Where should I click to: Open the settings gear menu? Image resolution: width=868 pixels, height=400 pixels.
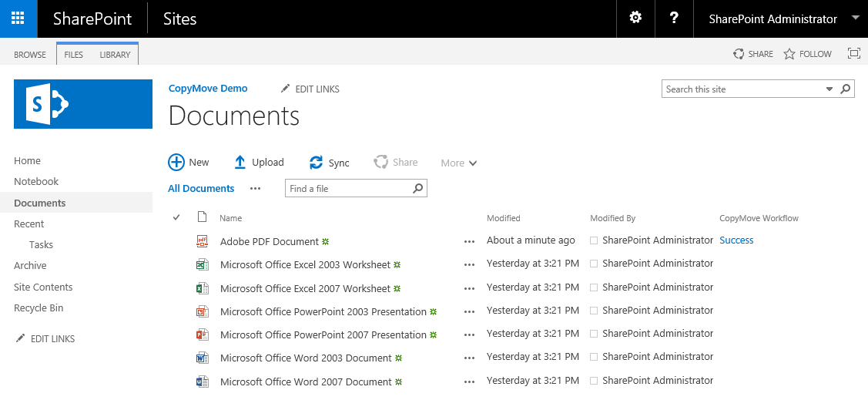pos(635,18)
